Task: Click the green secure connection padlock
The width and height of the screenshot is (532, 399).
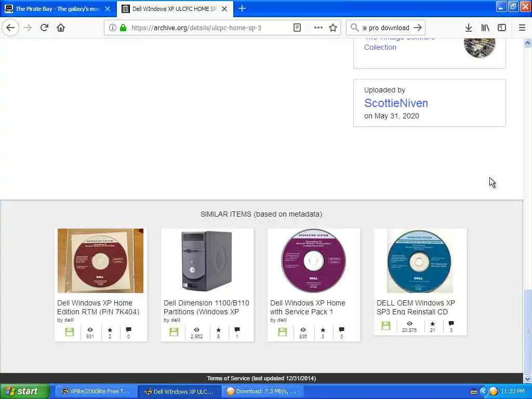Action: click(124, 28)
